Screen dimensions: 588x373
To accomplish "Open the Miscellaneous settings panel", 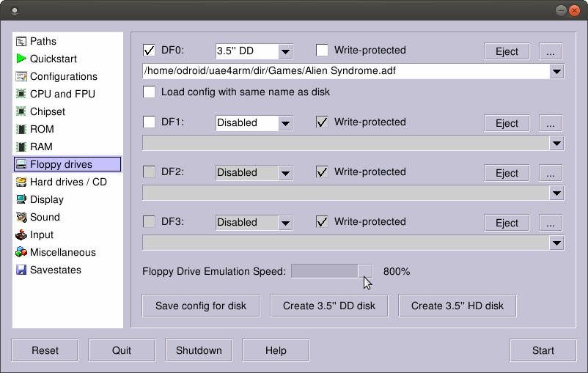I will click(x=62, y=252).
